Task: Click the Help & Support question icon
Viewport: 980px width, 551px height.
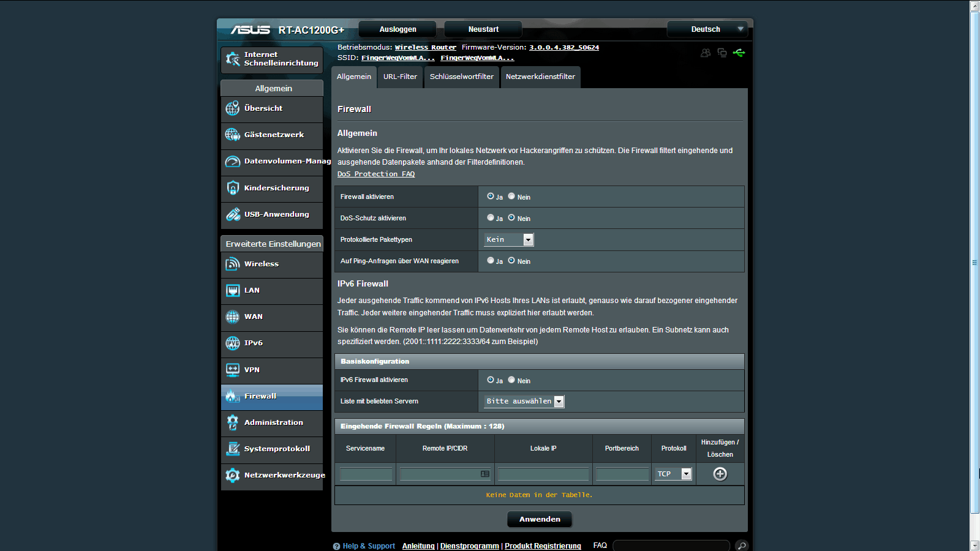Action: (x=336, y=546)
